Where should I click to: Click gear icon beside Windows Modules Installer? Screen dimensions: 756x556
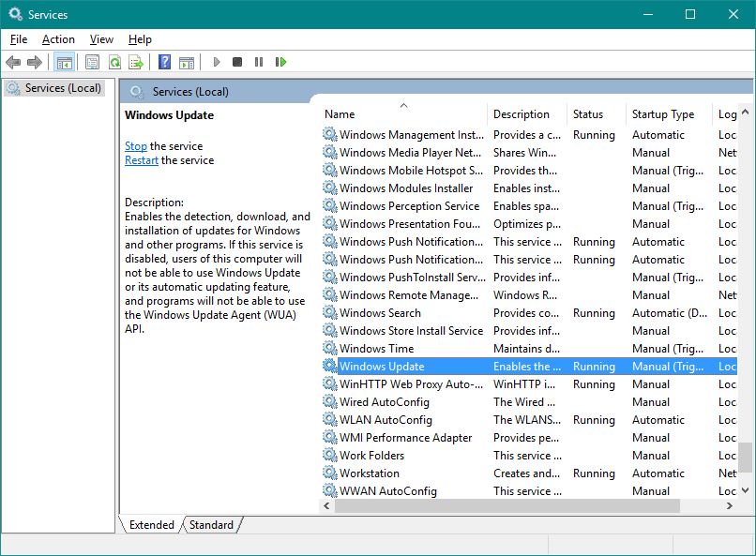tap(330, 188)
